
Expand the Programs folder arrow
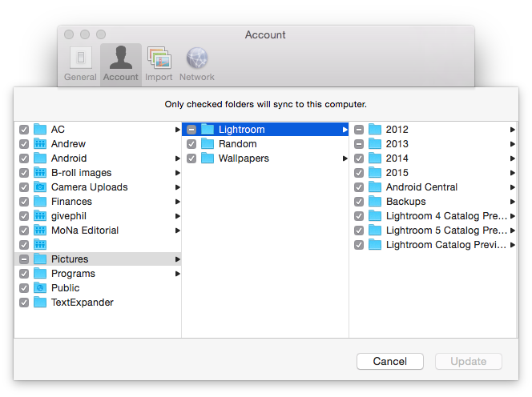click(x=177, y=274)
